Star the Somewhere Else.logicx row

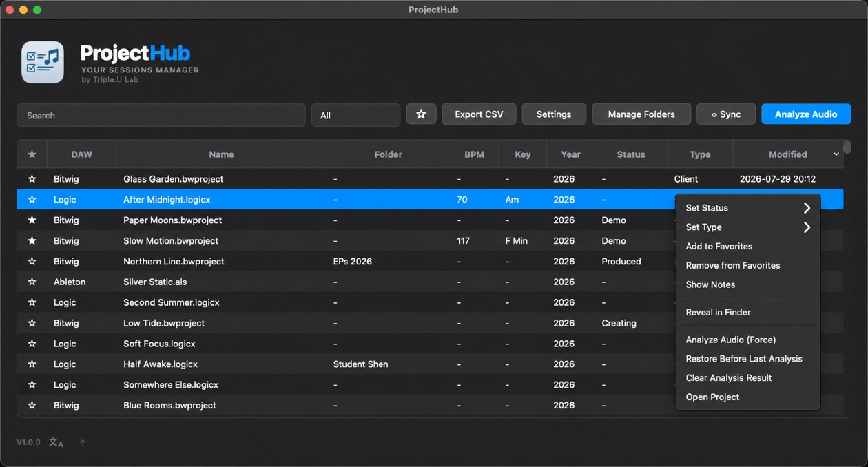[32, 385]
